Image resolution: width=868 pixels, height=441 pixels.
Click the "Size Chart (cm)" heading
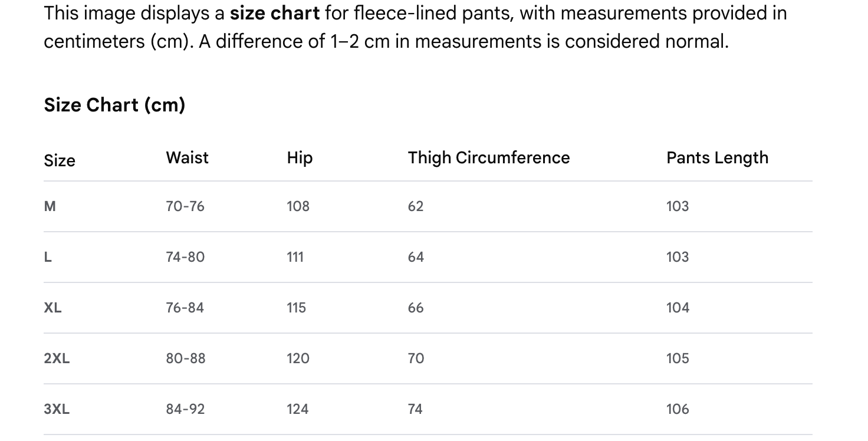point(114,105)
